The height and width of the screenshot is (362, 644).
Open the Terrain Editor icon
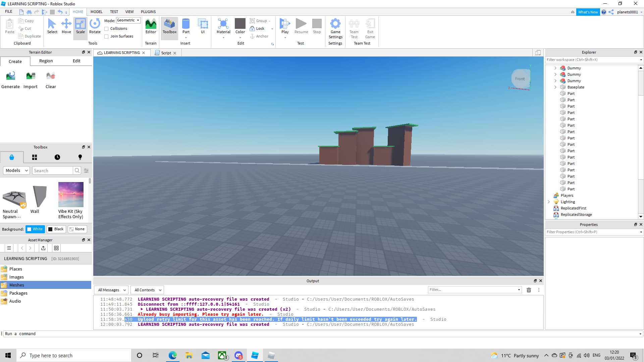point(151,26)
